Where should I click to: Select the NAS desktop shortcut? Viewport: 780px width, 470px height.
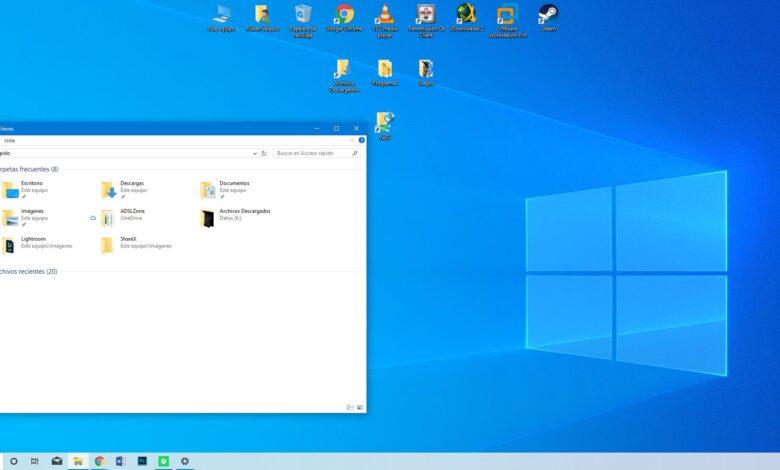coord(385,122)
